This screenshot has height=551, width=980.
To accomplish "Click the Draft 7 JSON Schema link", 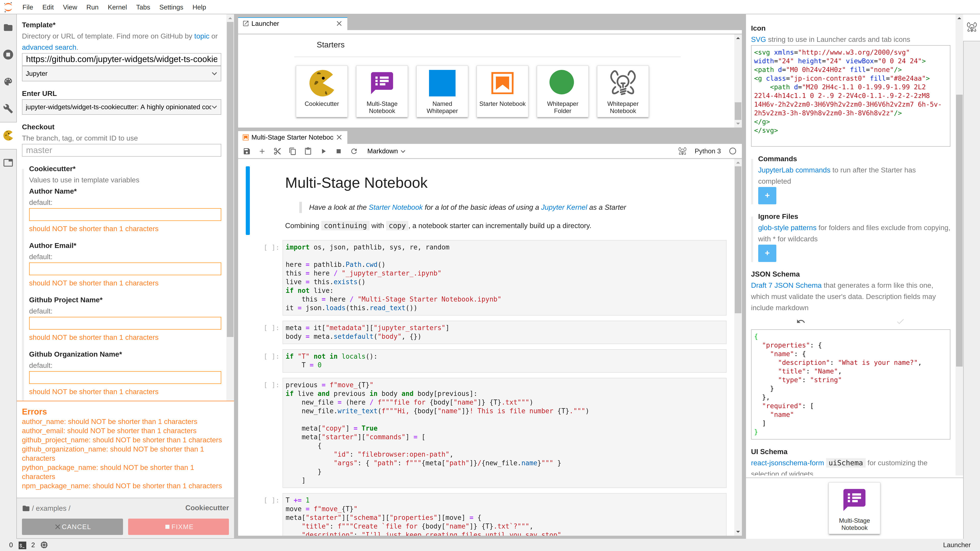I will click(x=786, y=285).
